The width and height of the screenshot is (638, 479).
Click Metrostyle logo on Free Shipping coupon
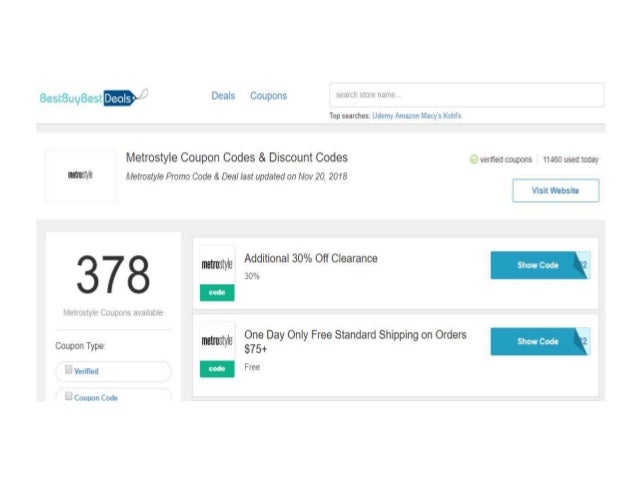(x=217, y=341)
